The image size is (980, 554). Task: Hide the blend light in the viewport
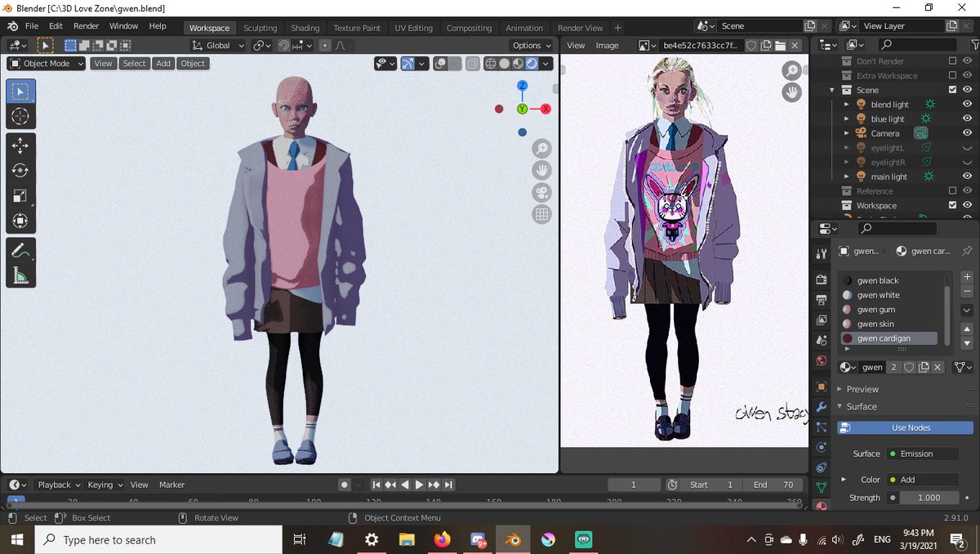[x=968, y=104]
